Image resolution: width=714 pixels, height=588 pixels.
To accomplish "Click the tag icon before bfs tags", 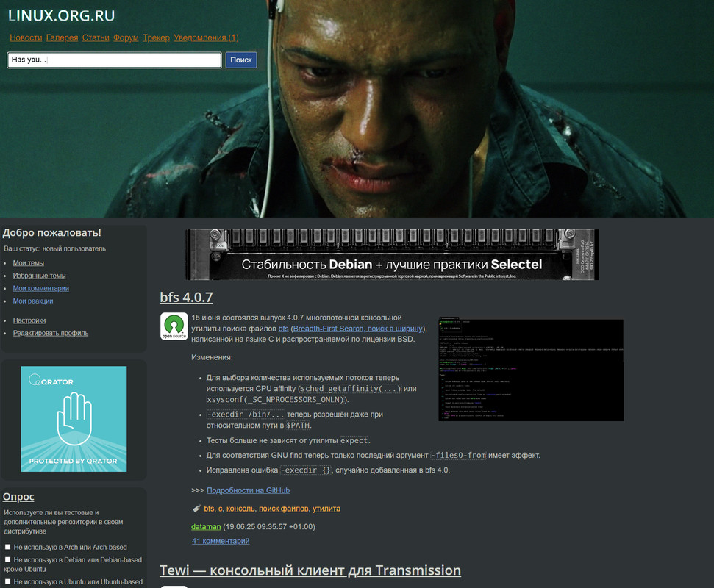I will click(x=196, y=509).
